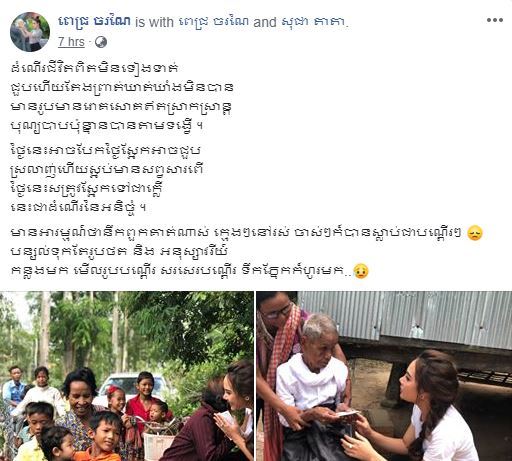
Task: Click the globe public privacy icon
Action: pos(101,42)
